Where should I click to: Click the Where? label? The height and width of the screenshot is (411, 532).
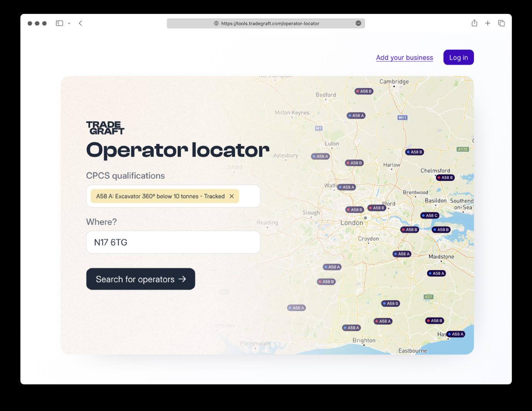tap(101, 222)
